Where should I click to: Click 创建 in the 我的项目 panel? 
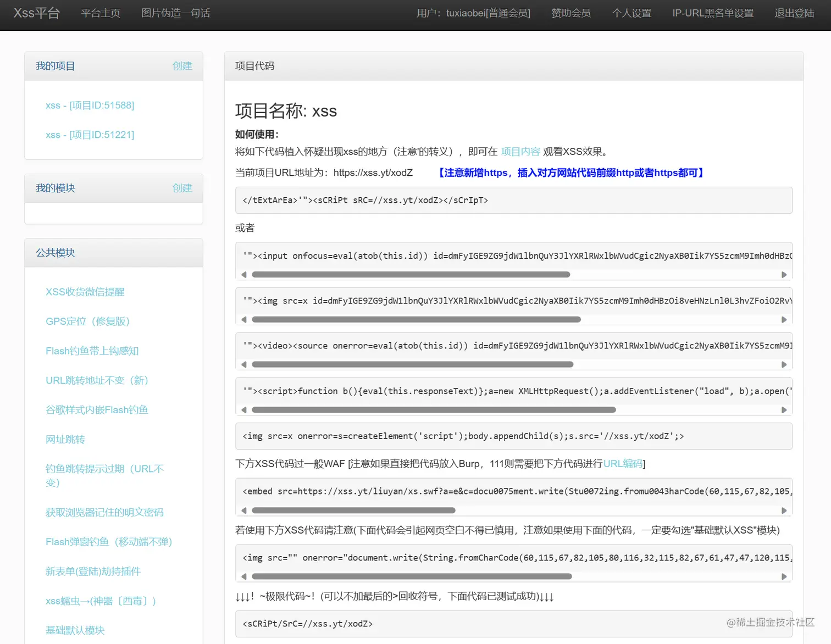(x=182, y=66)
